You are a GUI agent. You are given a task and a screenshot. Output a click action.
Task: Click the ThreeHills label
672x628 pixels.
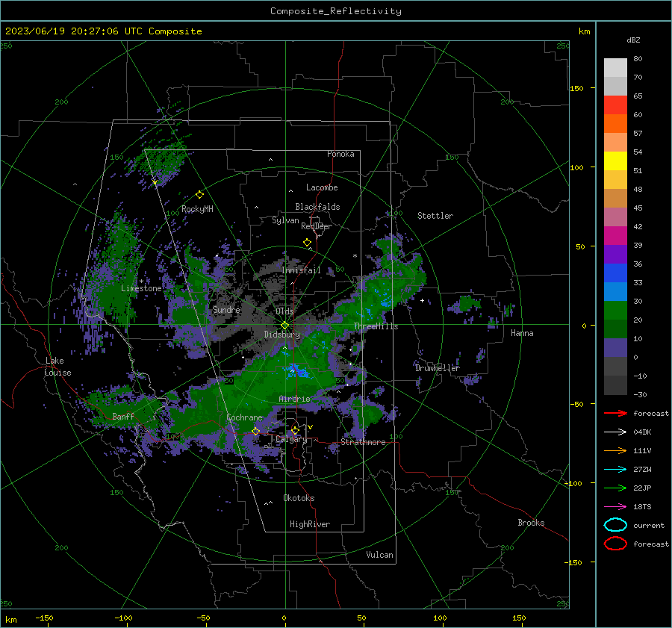(376, 326)
